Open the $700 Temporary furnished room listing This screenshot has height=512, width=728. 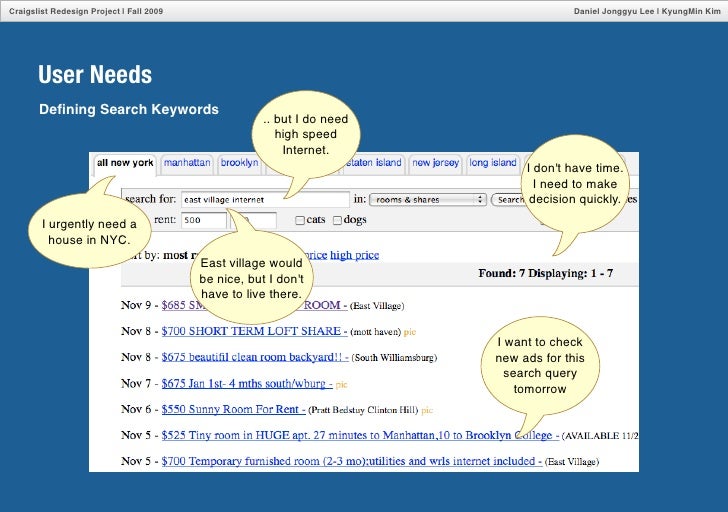coord(351,461)
